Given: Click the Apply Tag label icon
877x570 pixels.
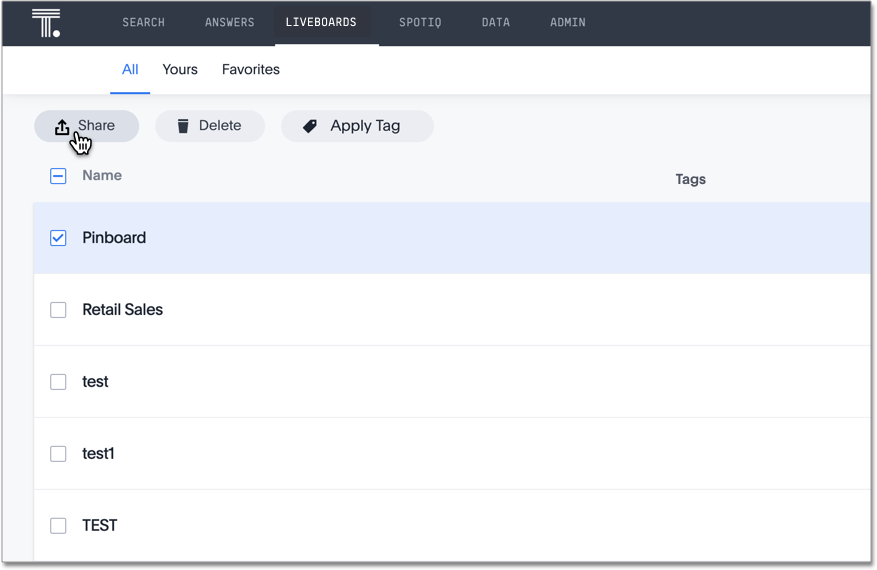Looking at the screenshot, I should coord(310,126).
